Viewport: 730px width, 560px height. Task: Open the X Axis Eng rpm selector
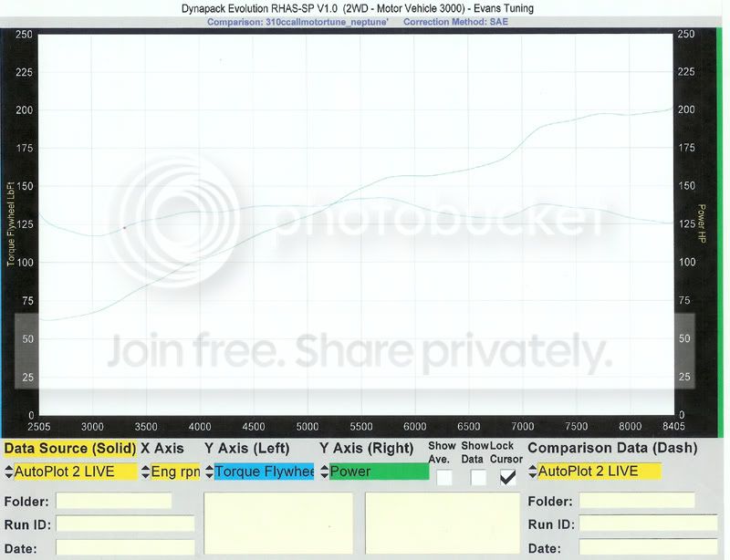170,472
